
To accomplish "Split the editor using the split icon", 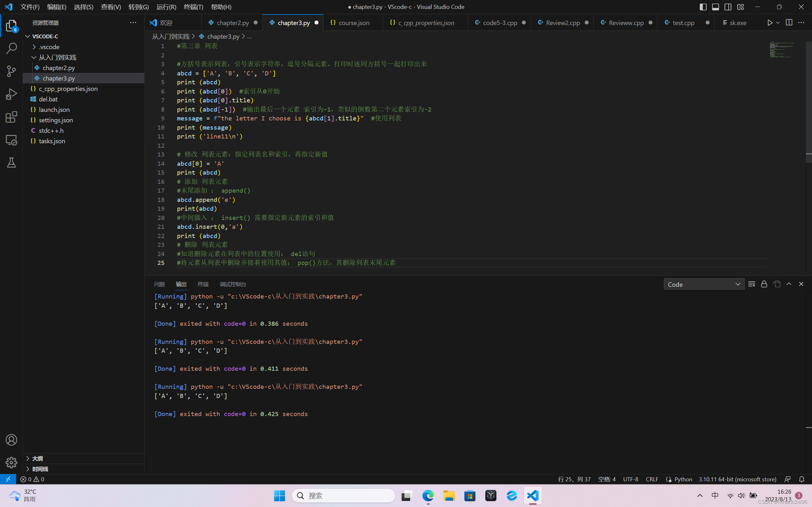I will pyautogui.click(x=789, y=22).
